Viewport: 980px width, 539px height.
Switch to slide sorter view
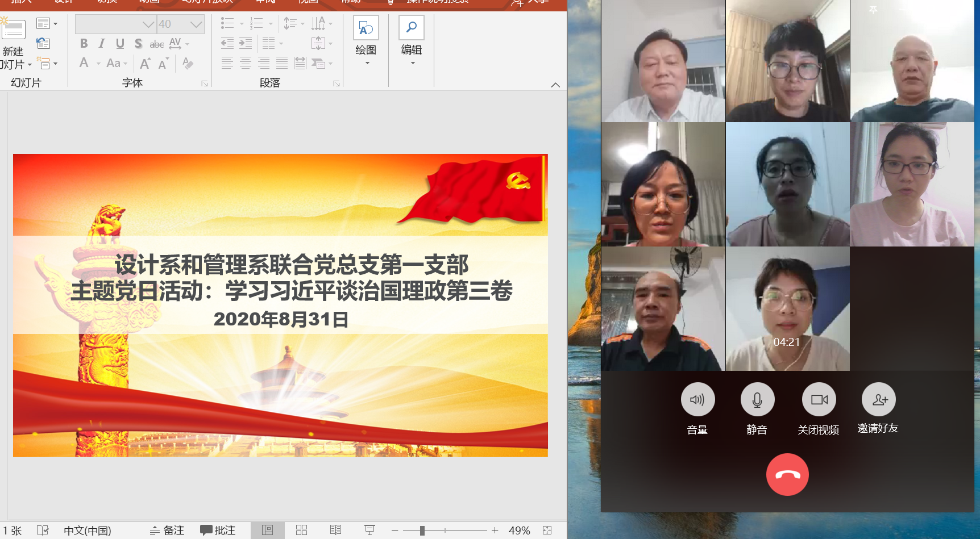[x=301, y=530]
